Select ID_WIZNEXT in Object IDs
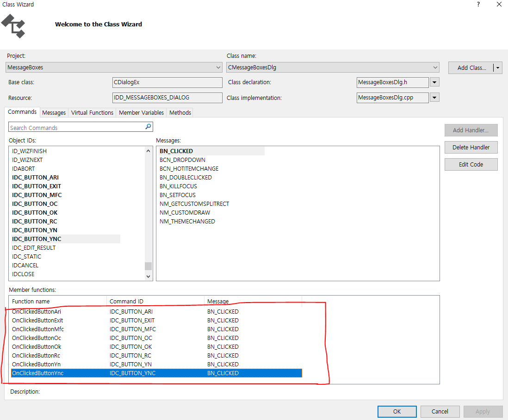The image size is (508, 420). (27, 160)
